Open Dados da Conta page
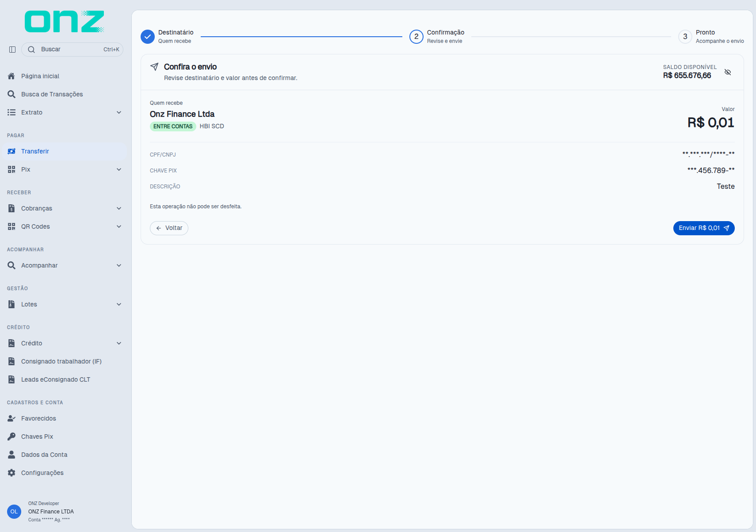 (x=65, y=455)
